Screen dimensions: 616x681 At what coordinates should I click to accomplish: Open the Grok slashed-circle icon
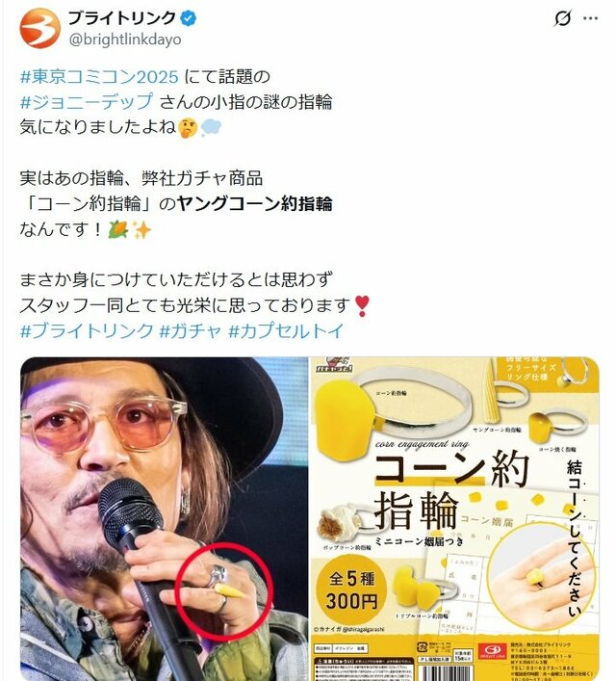[563, 18]
